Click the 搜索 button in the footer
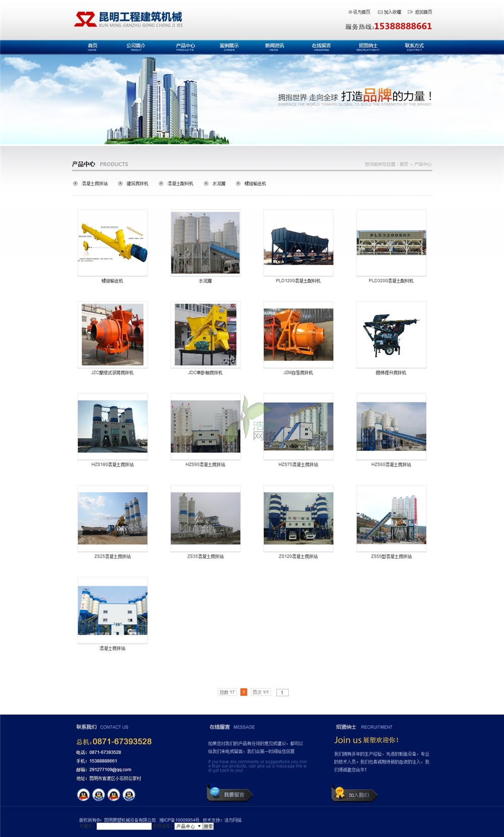The width and height of the screenshot is (504, 837). [208, 826]
